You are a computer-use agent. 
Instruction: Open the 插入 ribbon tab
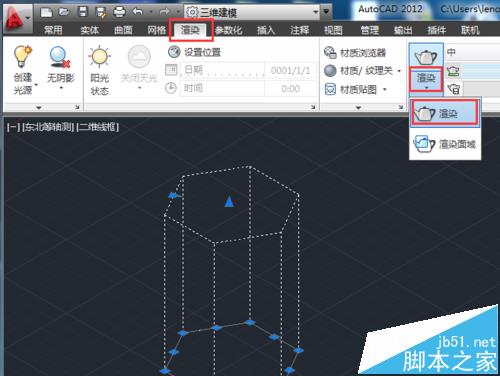tap(266, 30)
